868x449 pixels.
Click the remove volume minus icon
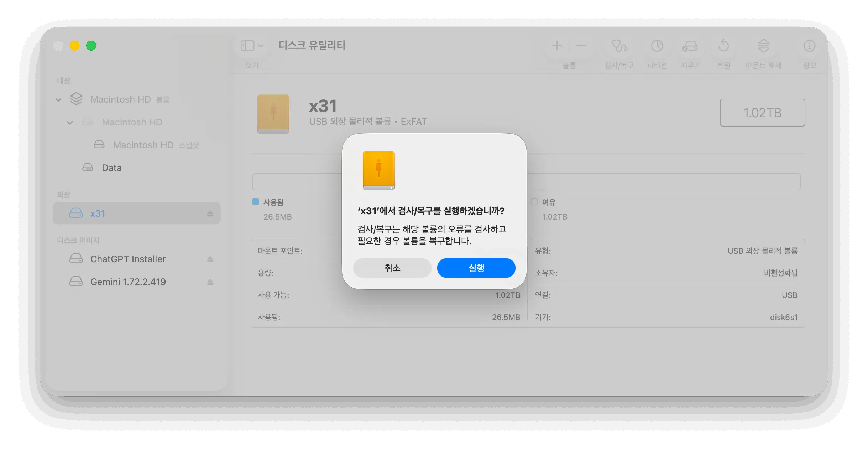pos(581,46)
